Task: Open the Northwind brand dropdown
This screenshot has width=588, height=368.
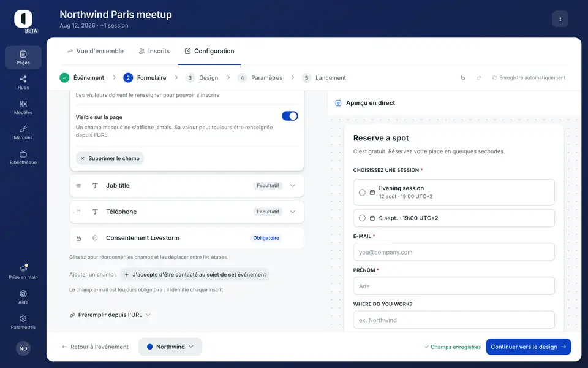Action: point(170,347)
